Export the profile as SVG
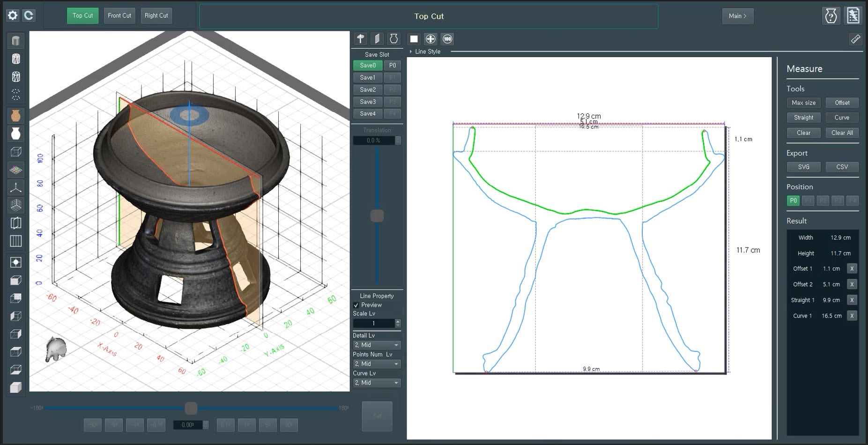The height and width of the screenshot is (445, 868). tap(803, 167)
